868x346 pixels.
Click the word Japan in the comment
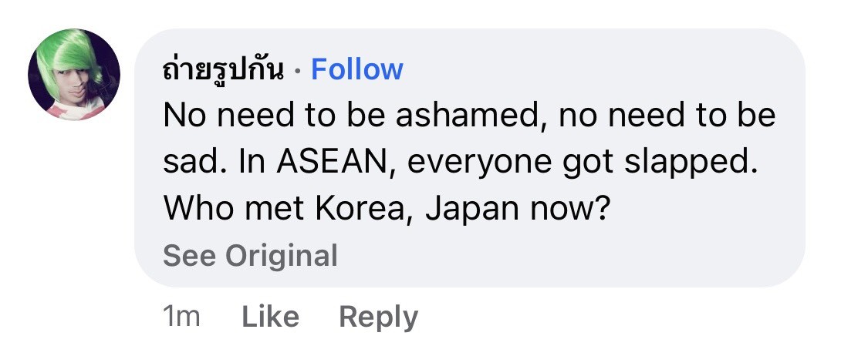[463, 209]
